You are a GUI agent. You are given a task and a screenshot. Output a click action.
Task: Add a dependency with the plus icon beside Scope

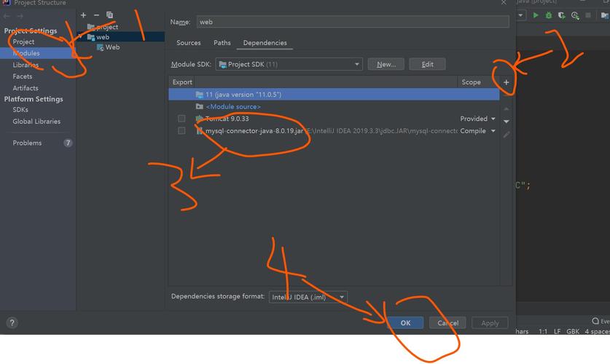click(506, 82)
